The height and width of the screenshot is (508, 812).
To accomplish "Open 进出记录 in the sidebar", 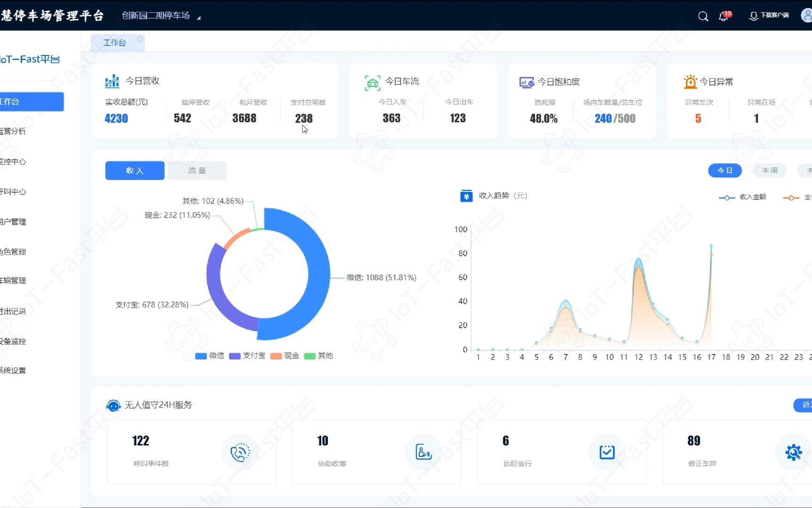I will pos(13,311).
